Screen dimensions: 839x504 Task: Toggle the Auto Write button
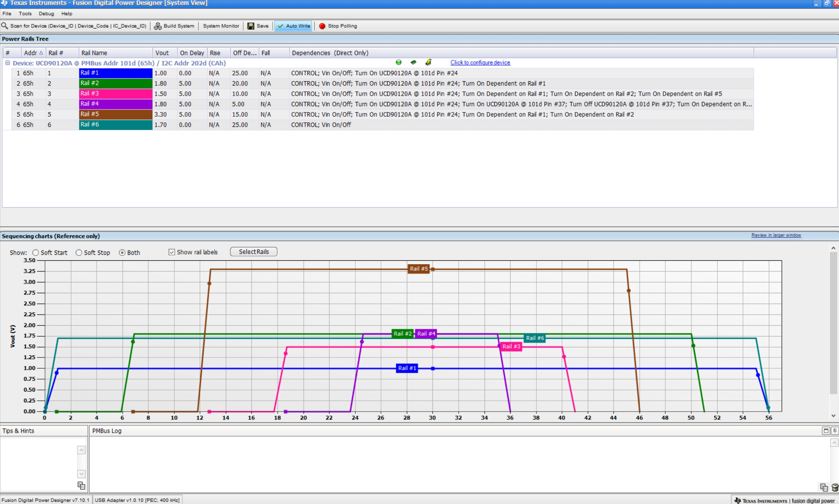293,26
